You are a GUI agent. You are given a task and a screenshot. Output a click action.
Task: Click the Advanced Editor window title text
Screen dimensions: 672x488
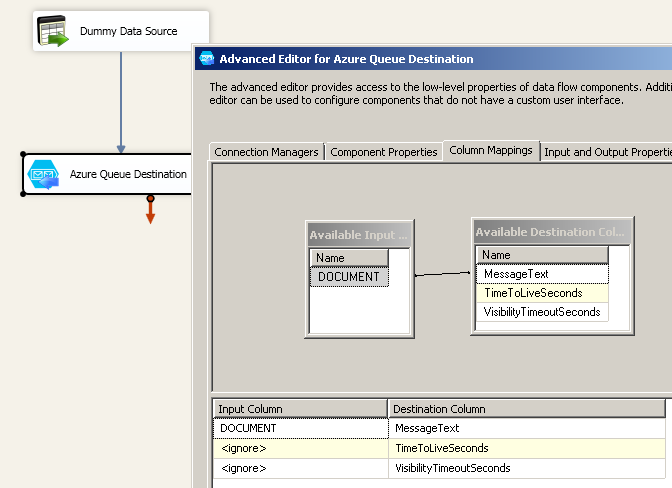(x=346, y=59)
